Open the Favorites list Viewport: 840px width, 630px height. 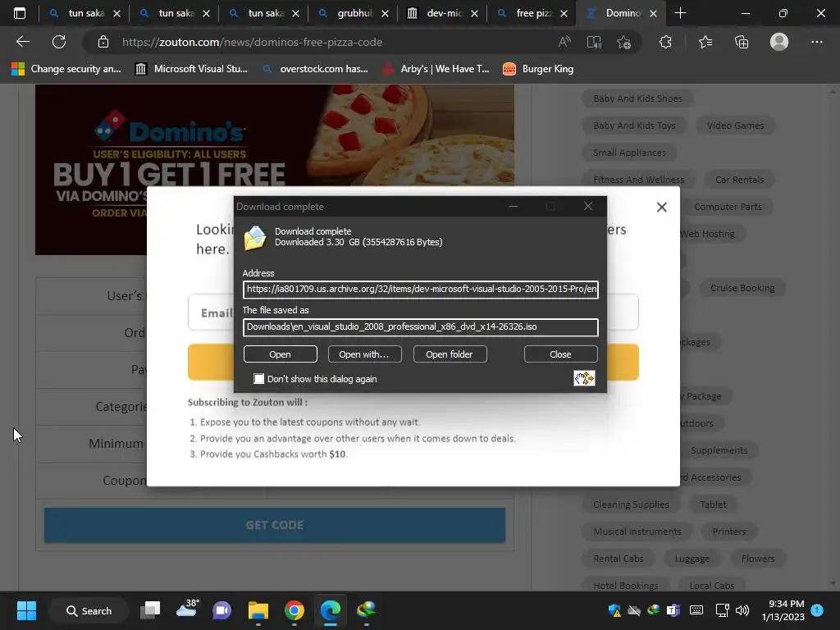click(705, 42)
